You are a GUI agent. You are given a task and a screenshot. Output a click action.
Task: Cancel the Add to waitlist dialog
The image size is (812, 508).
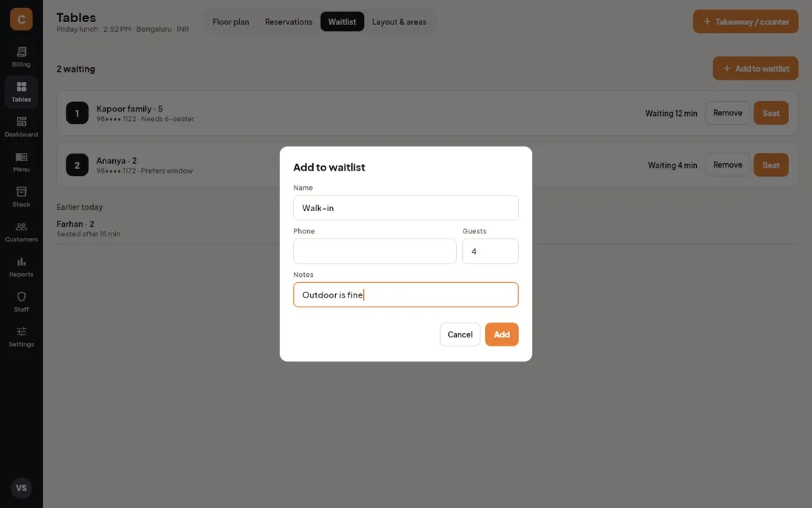tap(460, 334)
